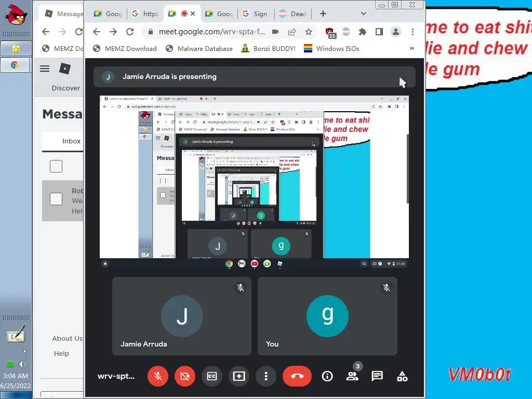Click the striped flag extension icon
Viewport: 532px width, 399px height.
point(346,32)
